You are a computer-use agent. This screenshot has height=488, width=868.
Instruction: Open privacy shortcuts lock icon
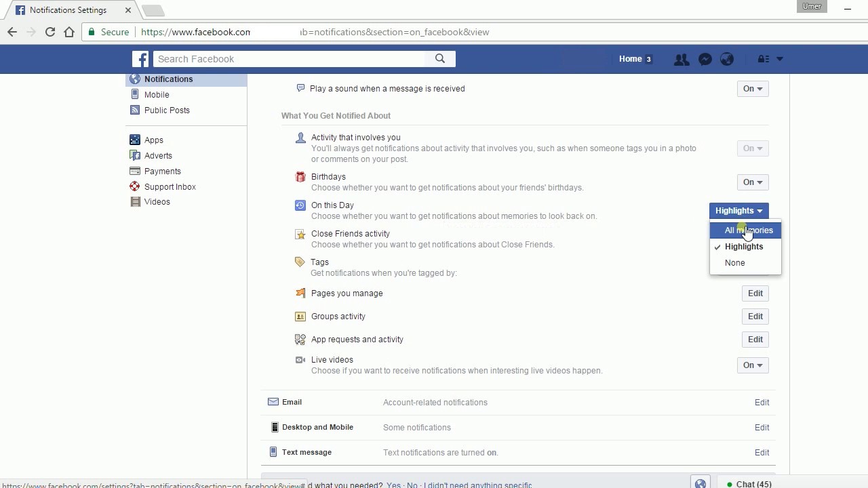[764, 59]
